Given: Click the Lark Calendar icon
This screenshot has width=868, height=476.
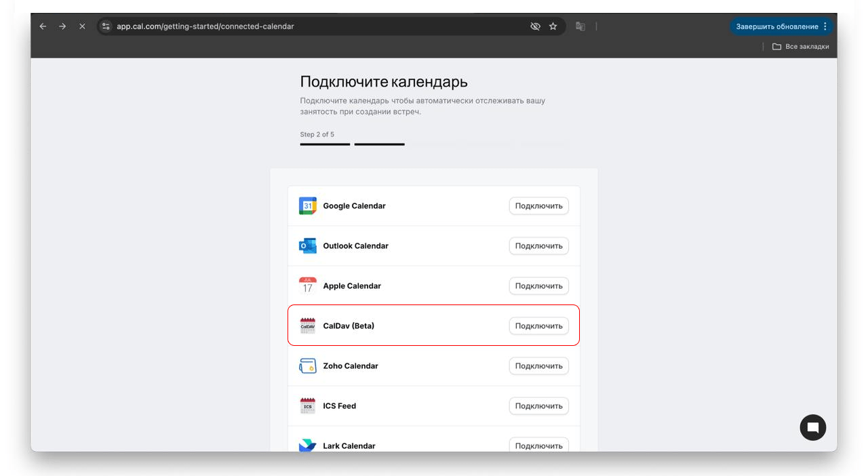Looking at the screenshot, I should (308, 445).
